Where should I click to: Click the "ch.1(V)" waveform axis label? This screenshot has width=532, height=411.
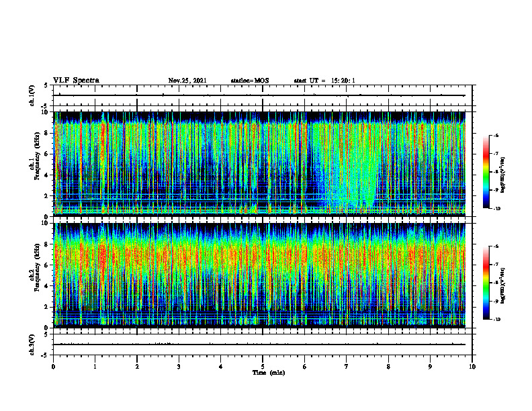(32, 95)
